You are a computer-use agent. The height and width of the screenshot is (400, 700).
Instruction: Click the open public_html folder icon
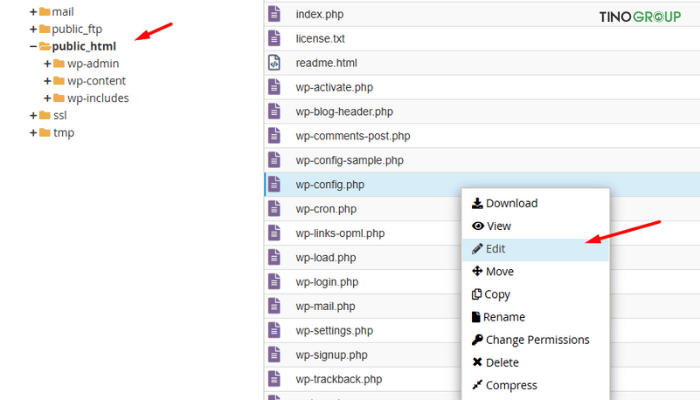[x=45, y=46]
